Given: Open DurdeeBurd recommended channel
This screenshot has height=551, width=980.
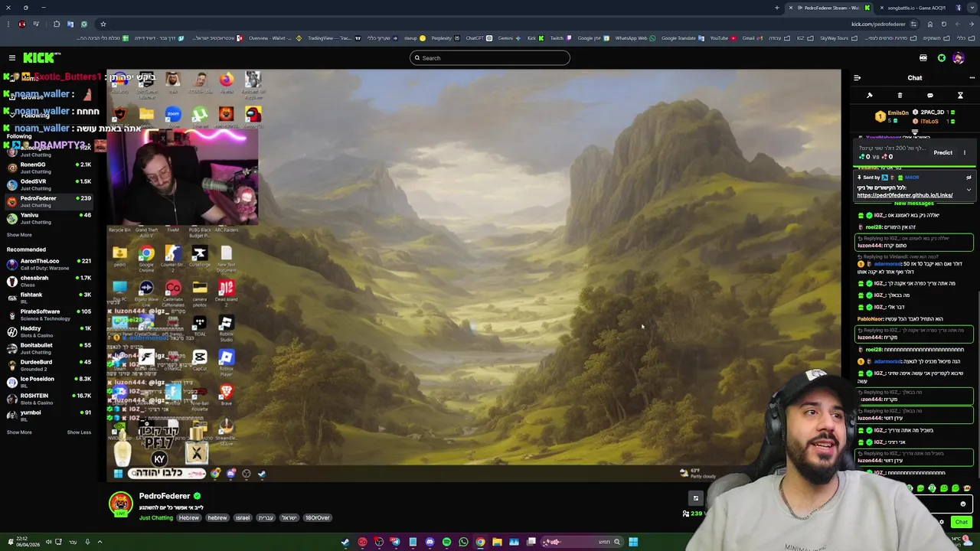Looking at the screenshot, I should click(47, 365).
